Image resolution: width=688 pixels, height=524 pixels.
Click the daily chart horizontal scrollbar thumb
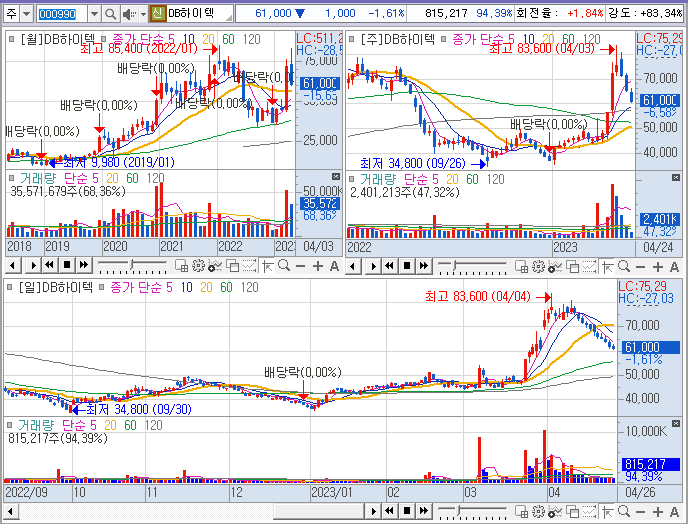click(319, 511)
